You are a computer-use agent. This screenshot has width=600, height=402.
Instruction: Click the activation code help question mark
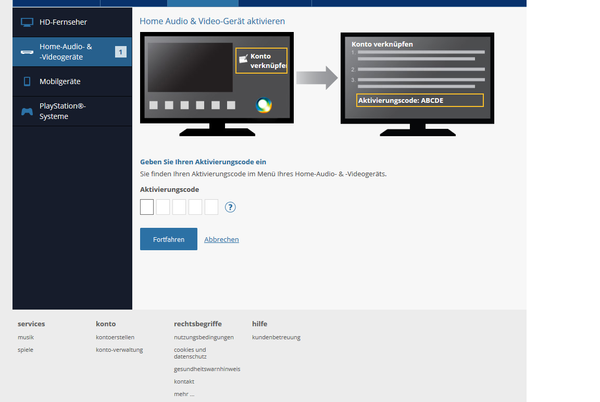tap(230, 207)
